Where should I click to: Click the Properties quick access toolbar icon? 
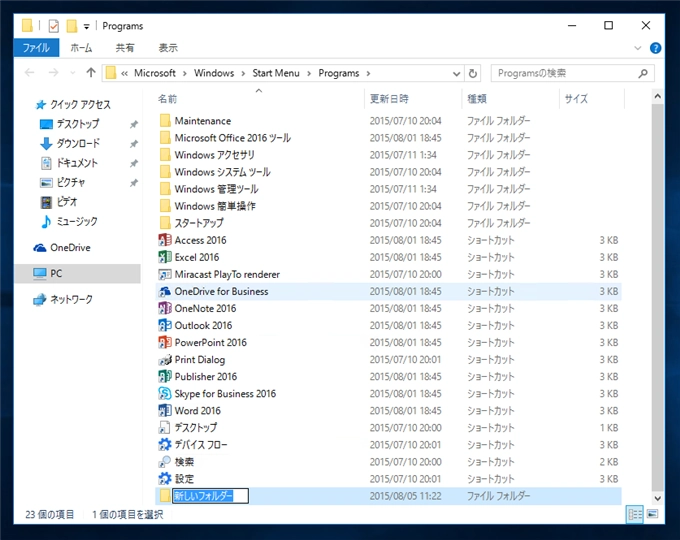(53, 26)
